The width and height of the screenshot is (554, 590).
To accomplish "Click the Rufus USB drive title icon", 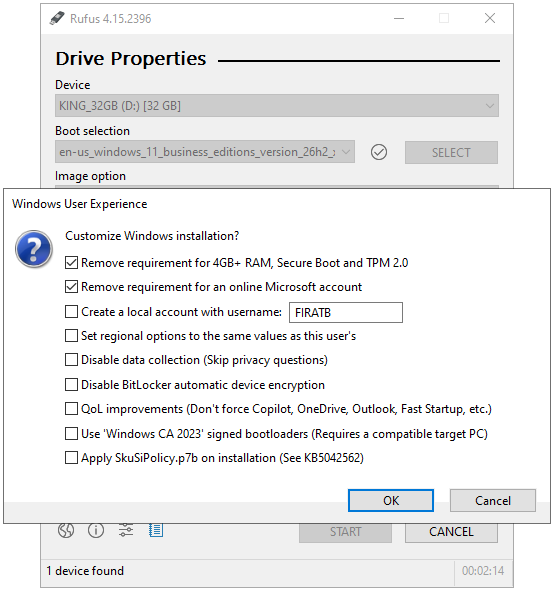I will 57,18.
